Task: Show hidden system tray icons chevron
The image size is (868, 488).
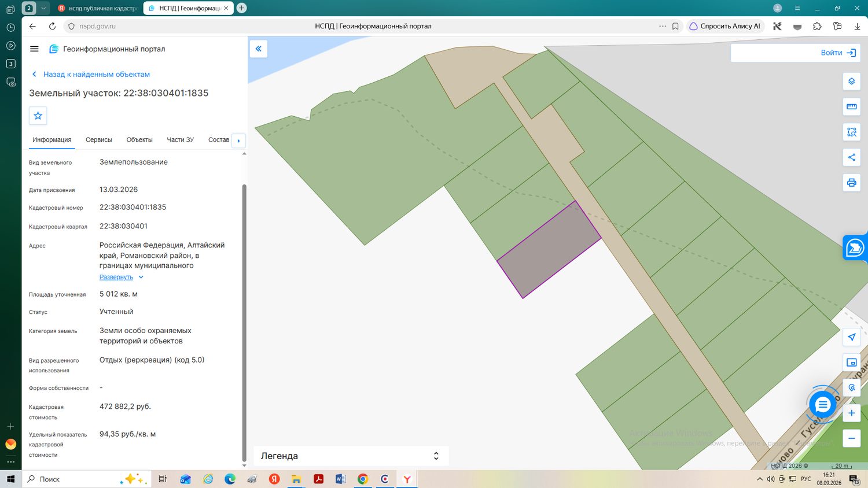Action: coord(759,479)
